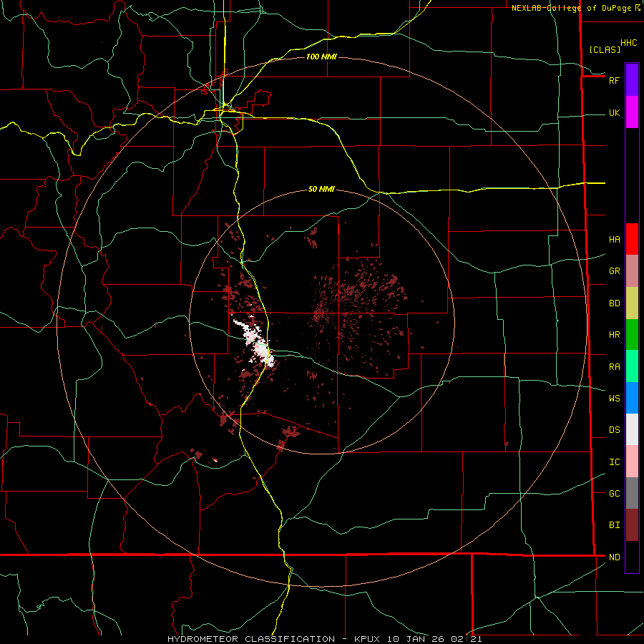Image resolution: width=644 pixels, height=644 pixels.
Task: Click the UK magenta legend swatch
Action: point(632,112)
